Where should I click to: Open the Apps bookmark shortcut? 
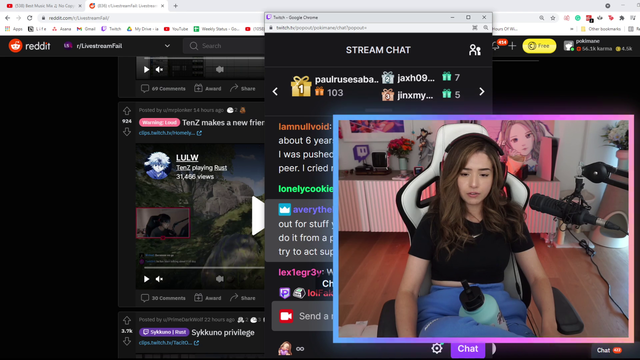14,29
